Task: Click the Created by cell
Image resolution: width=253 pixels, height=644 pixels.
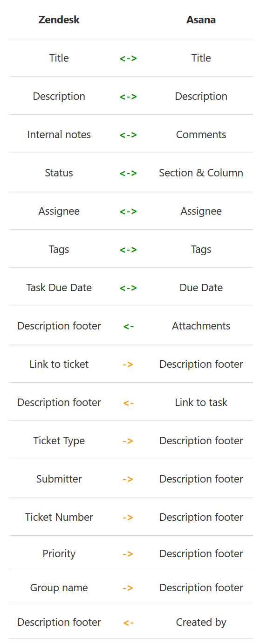Action: (x=201, y=622)
